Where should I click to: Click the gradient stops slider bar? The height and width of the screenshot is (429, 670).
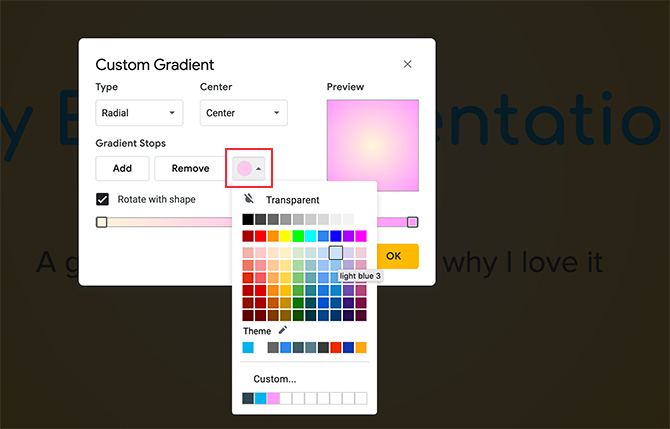[257, 222]
